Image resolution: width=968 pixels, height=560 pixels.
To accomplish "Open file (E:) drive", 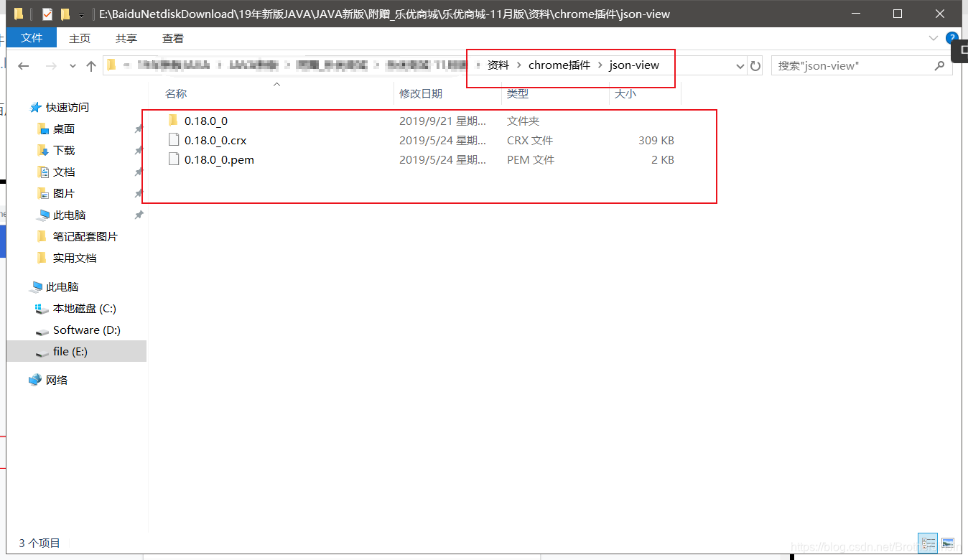I will coord(70,351).
